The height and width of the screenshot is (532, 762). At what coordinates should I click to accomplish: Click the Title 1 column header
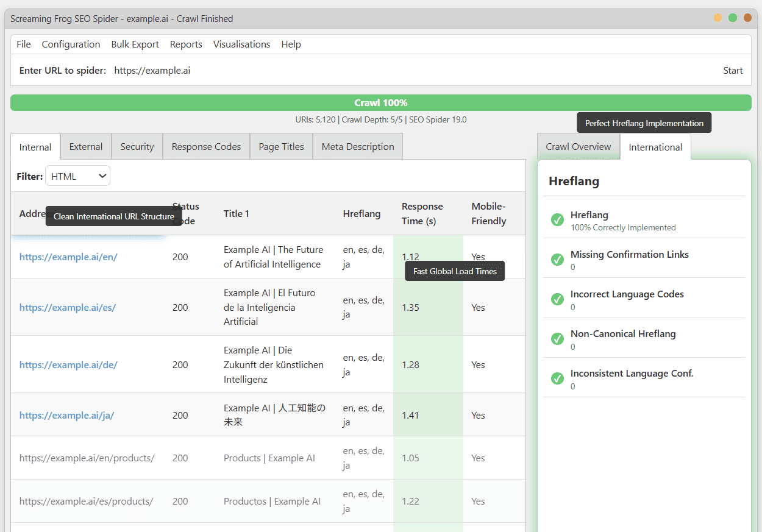[x=237, y=214]
